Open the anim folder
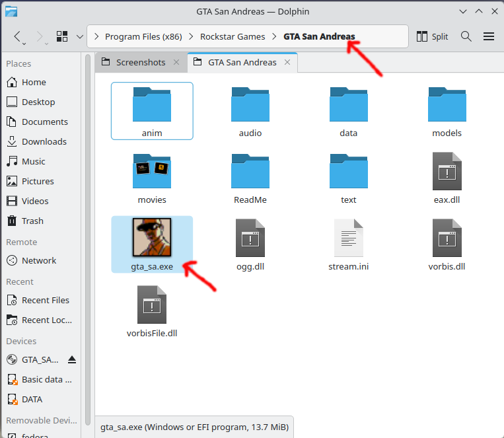Image resolution: width=504 pixels, height=438 pixels. (152, 111)
